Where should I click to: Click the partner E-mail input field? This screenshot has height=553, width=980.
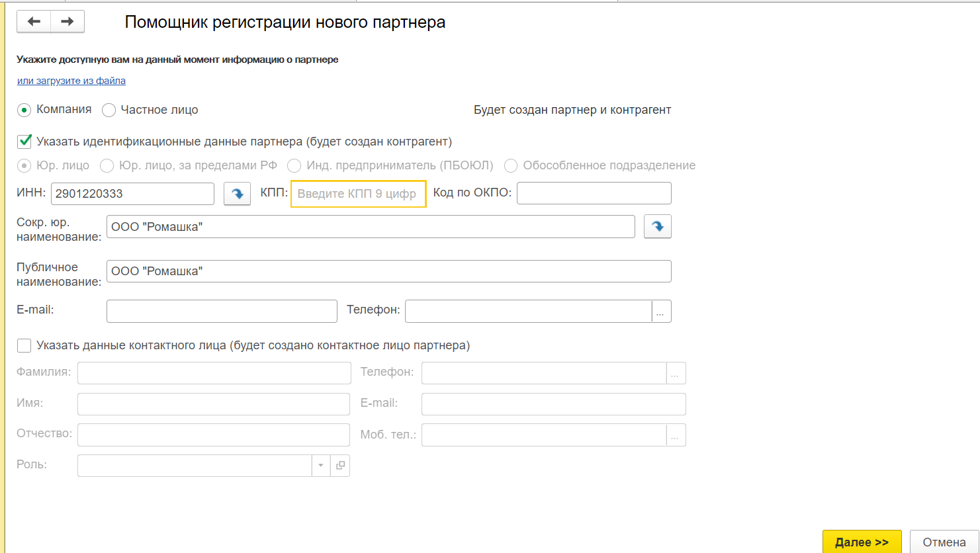click(x=222, y=312)
